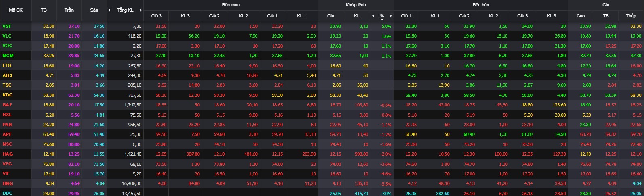Open the VOC stock symbol
This screenshot has height=196, width=644.
click(x=7, y=46)
